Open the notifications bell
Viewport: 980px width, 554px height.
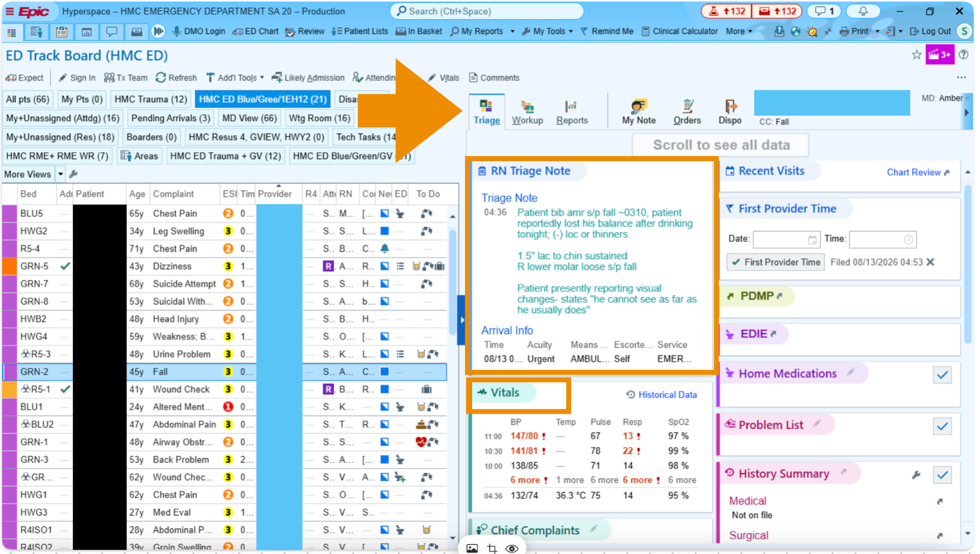point(863,11)
